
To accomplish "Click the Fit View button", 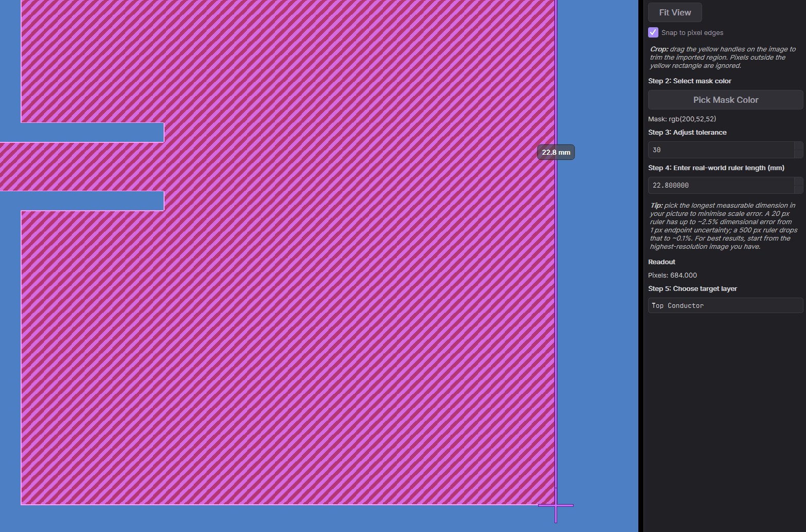I will [x=675, y=12].
